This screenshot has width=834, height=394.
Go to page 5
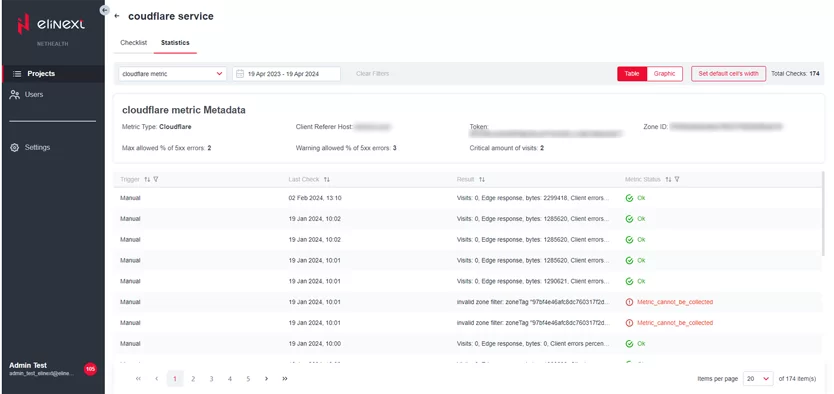[248, 379]
